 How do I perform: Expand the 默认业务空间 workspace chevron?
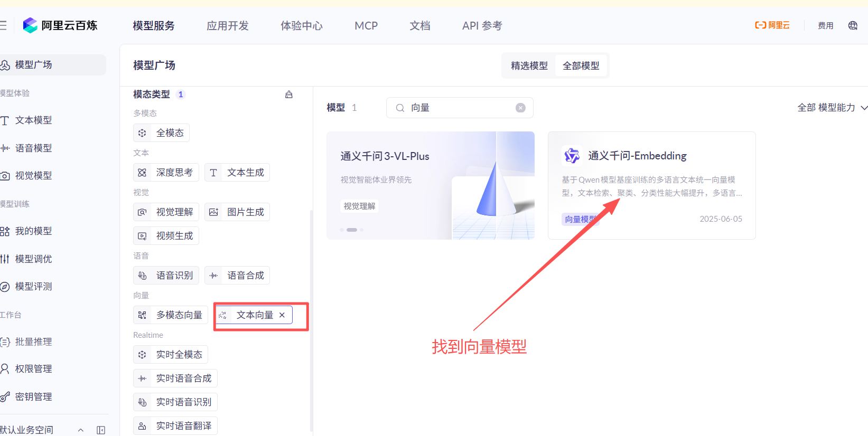click(81, 430)
